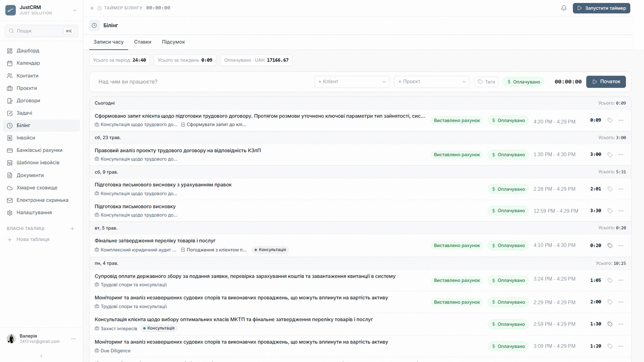Add a custom table with plus icon
644x362 pixels.
point(72,228)
